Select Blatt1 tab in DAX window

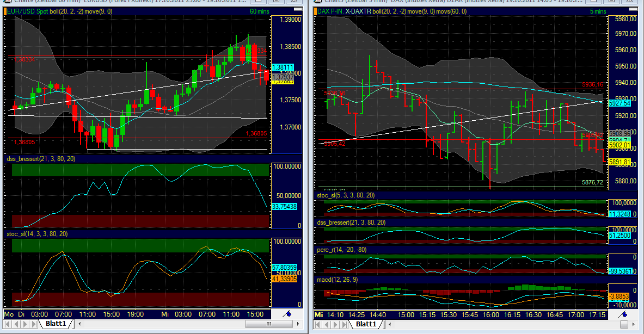click(366, 324)
